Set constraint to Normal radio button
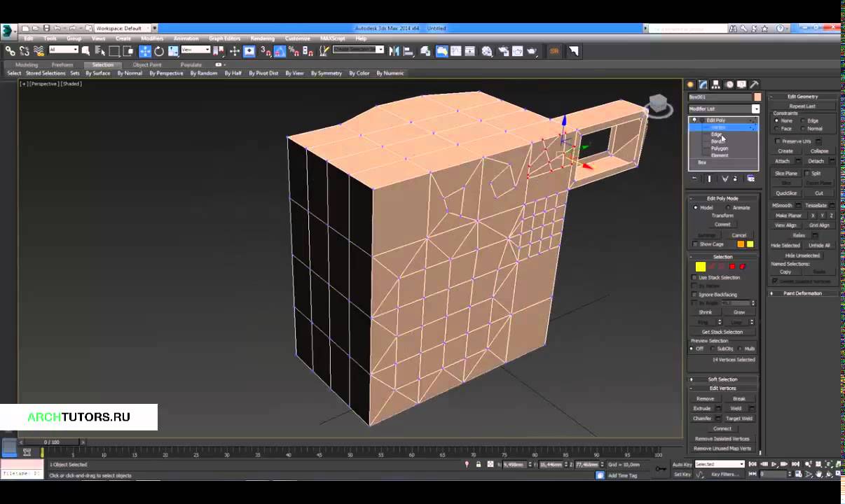 802,129
